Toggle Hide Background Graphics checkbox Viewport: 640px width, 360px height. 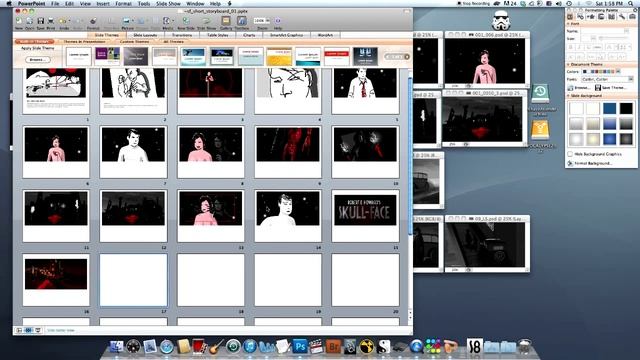click(570, 154)
